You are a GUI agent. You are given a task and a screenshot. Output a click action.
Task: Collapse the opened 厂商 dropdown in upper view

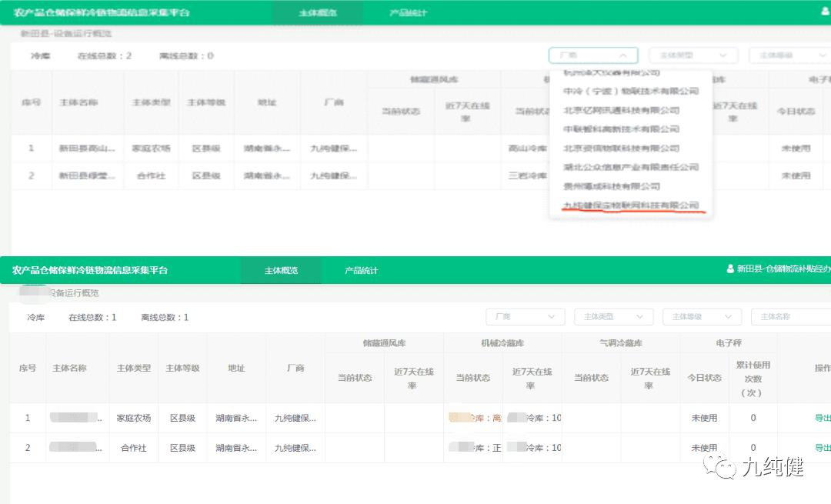pos(593,55)
